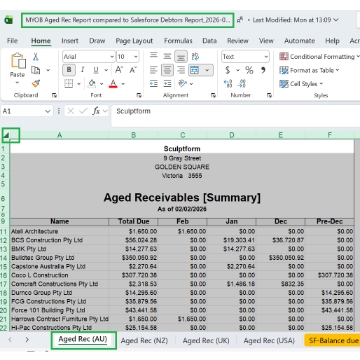
Task: Click the formula bar Enter checkmark
Action: click(83, 111)
